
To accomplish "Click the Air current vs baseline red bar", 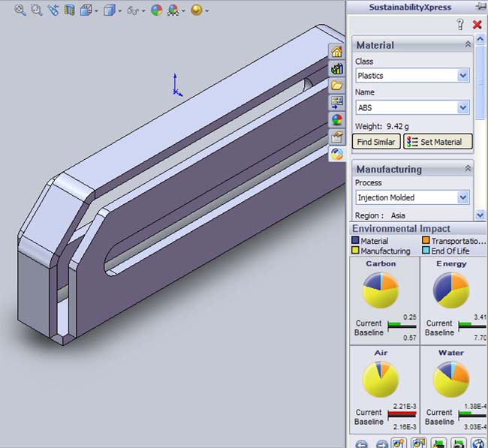I will 402,414.
